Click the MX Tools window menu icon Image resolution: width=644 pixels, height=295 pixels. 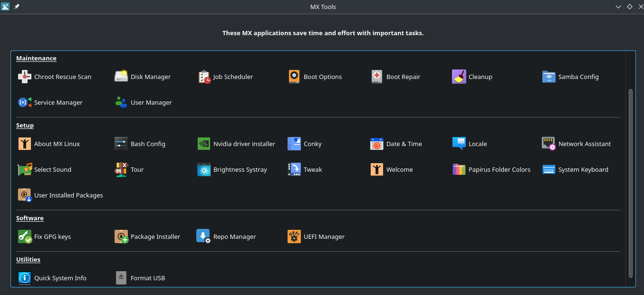6,7
